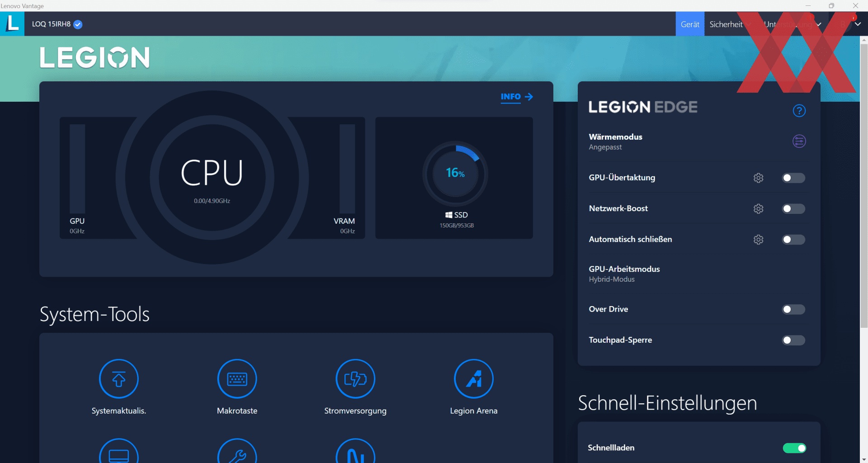The image size is (868, 463).
Task: Click the INFO arrow link
Action: [517, 97]
